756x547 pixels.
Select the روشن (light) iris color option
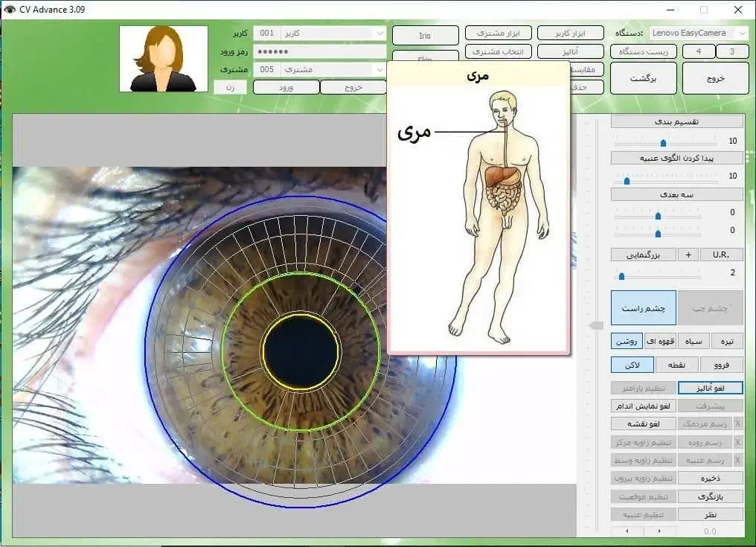tap(627, 342)
